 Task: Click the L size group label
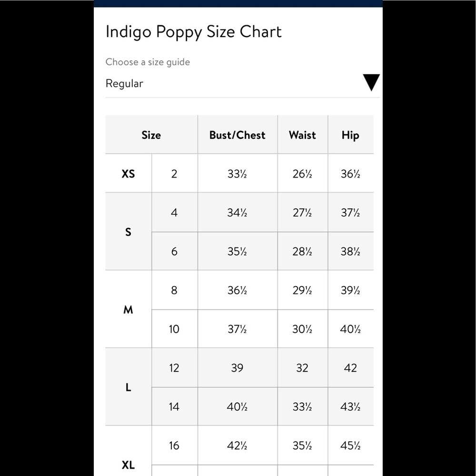coord(128,387)
